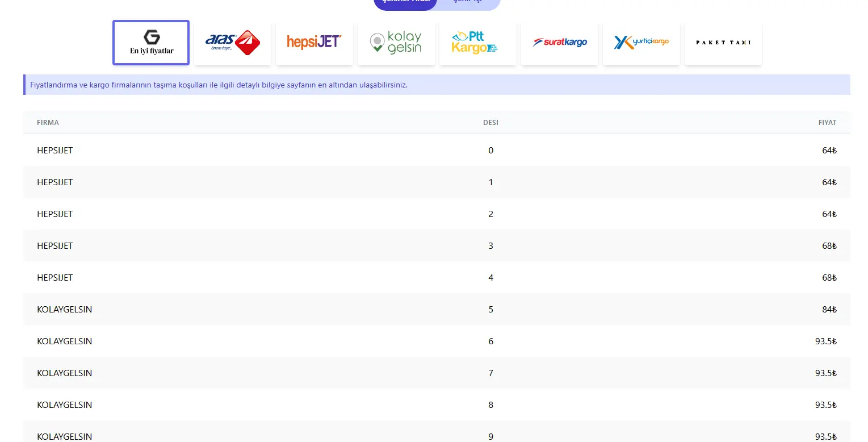Click the desi value 2
868x442 pixels.
491,214
